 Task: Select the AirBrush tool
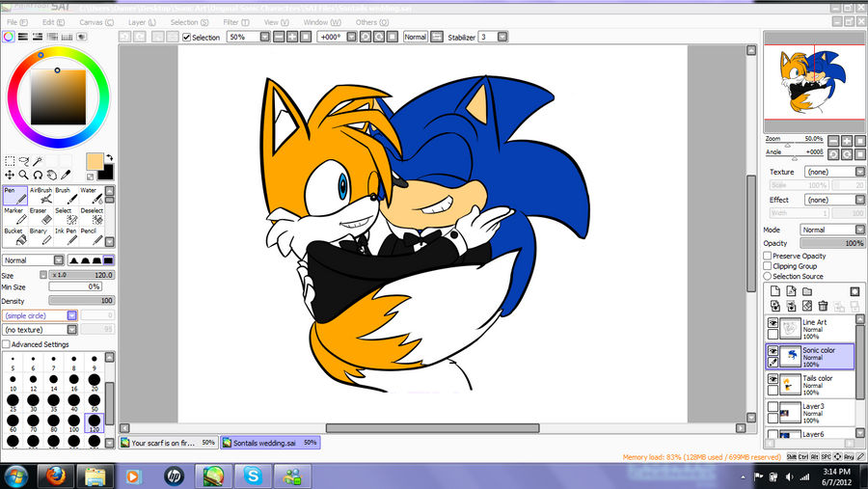tap(41, 196)
